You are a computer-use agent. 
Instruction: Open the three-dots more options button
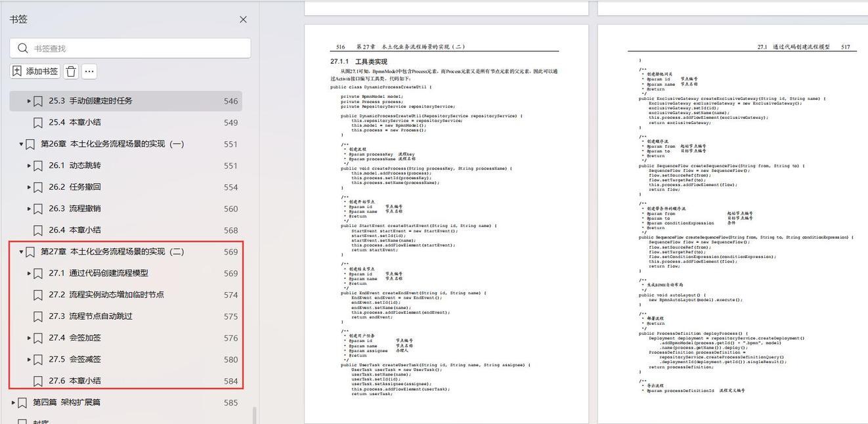pyautogui.click(x=90, y=71)
